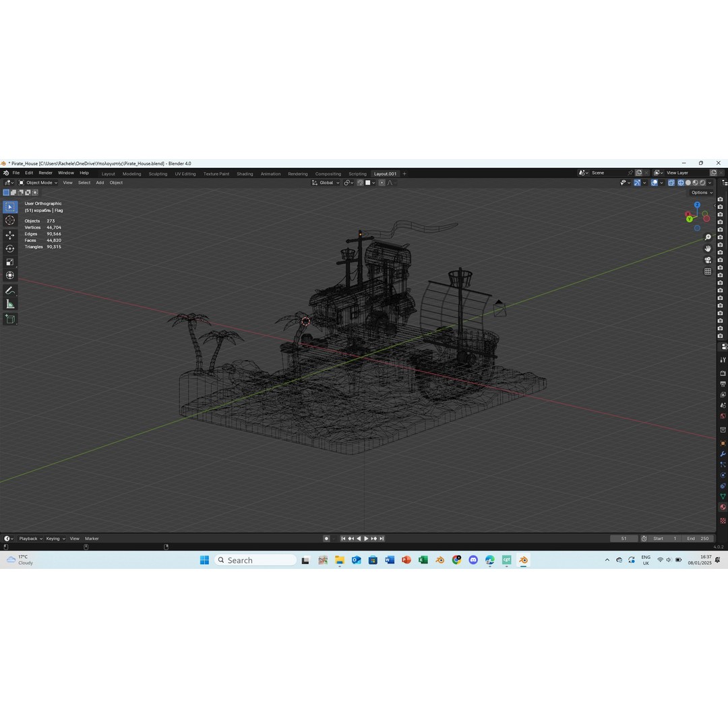The image size is (728, 728).
Task: Open the timeline editor type dropdown
Action: click(x=8, y=539)
